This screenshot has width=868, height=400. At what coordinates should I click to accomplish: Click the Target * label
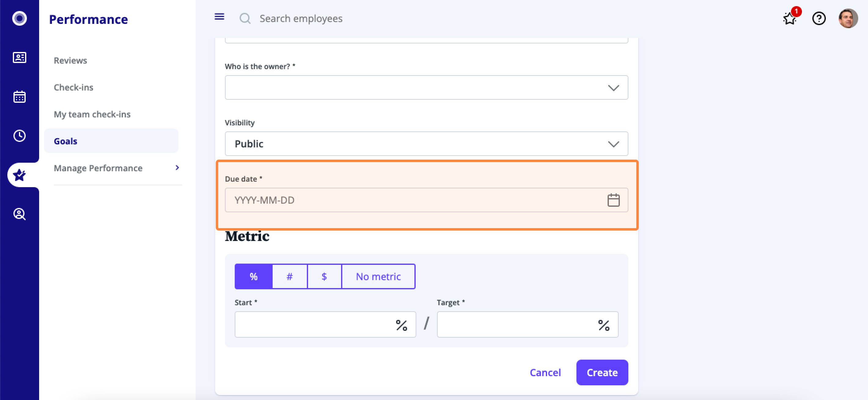451,302
